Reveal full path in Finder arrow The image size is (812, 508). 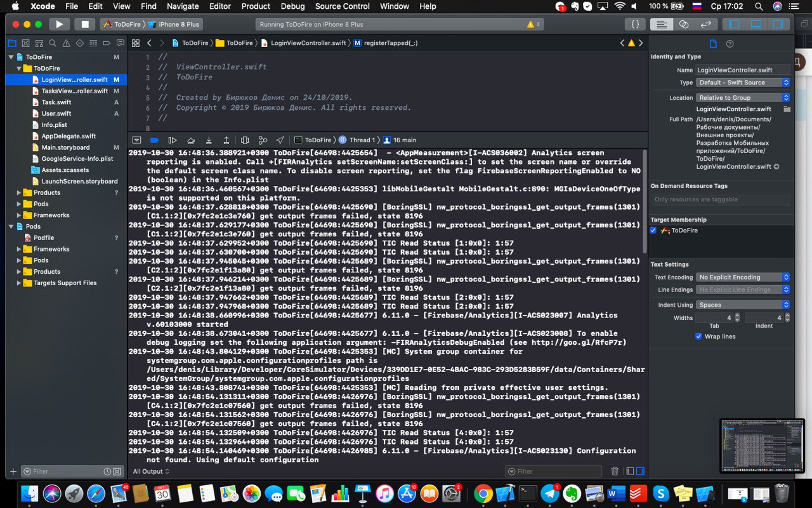[776, 167]
